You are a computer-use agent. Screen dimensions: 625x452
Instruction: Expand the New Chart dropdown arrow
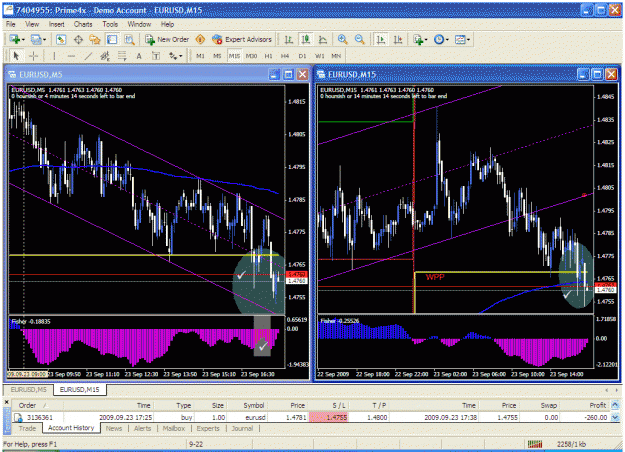[24, 39]
